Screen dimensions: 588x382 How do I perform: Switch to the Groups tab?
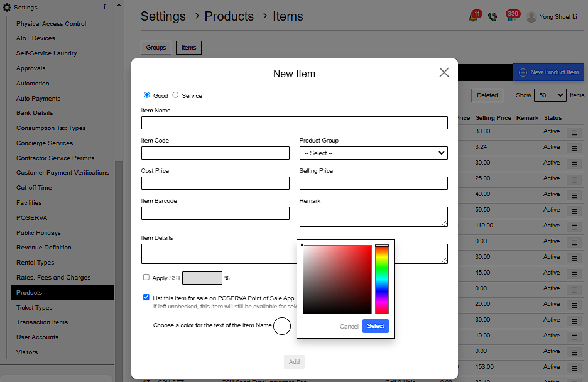[156, 48]
